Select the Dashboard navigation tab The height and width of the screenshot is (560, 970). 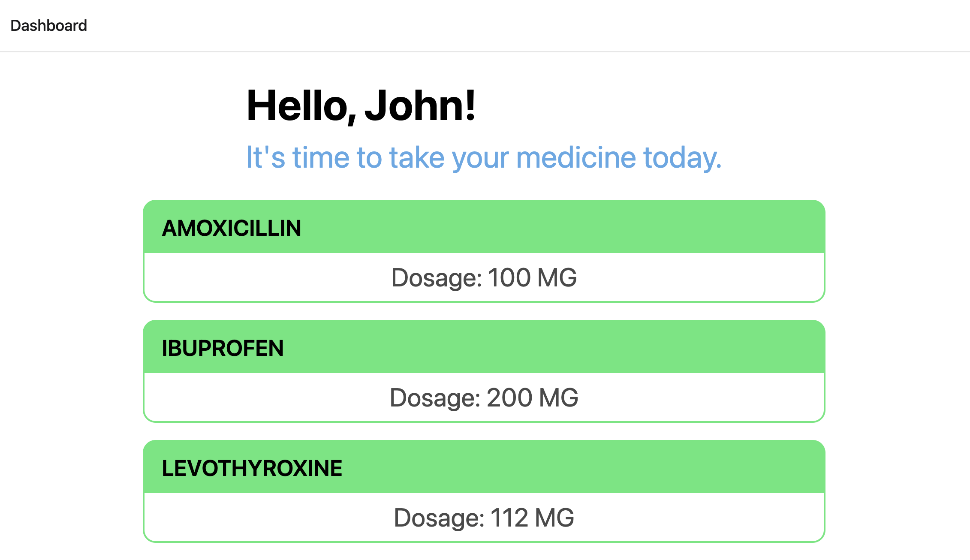48,25
